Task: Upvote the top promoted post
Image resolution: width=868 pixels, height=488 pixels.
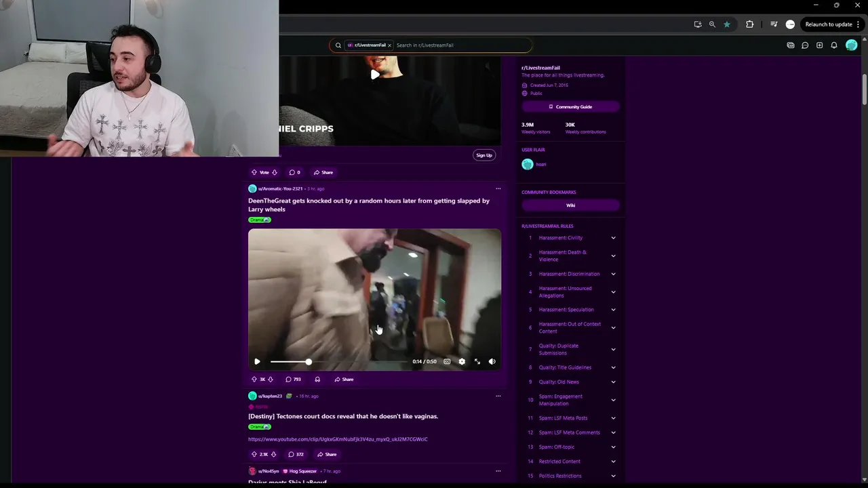Action: (254, 172)
